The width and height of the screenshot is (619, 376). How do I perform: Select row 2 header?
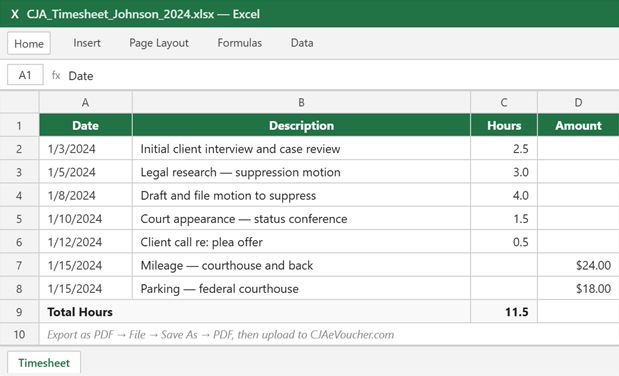click(19, 149)
